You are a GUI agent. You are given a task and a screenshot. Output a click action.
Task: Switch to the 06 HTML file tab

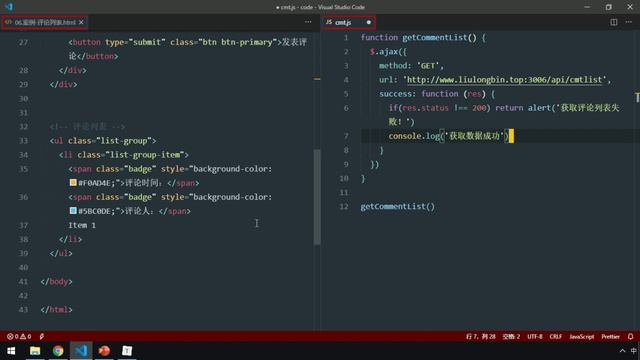45,22
